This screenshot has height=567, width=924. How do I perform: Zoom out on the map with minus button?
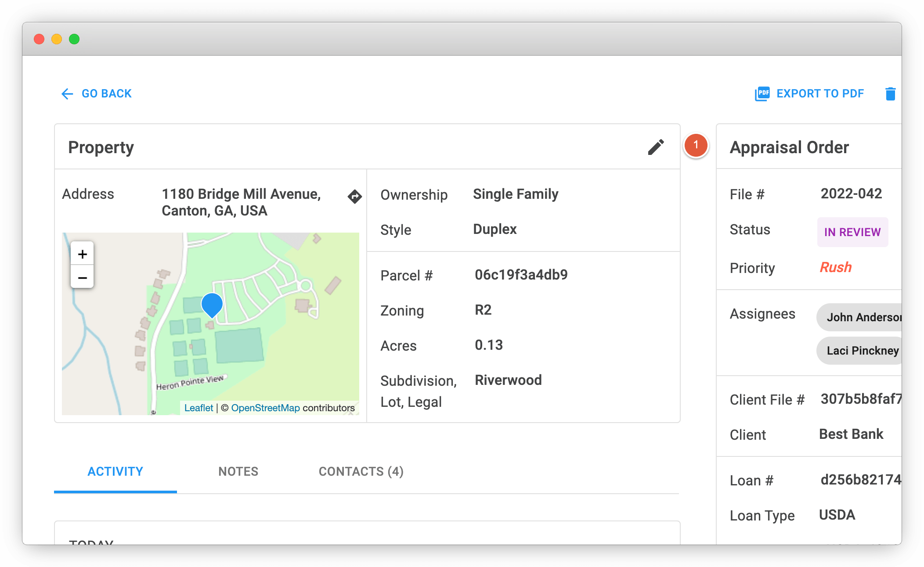point(82,277)
